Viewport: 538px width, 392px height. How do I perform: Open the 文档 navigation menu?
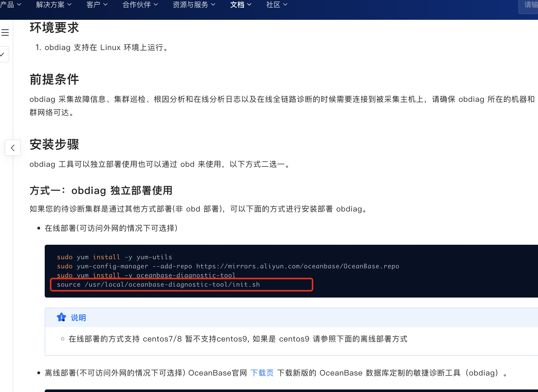click(x=241, y=5)
